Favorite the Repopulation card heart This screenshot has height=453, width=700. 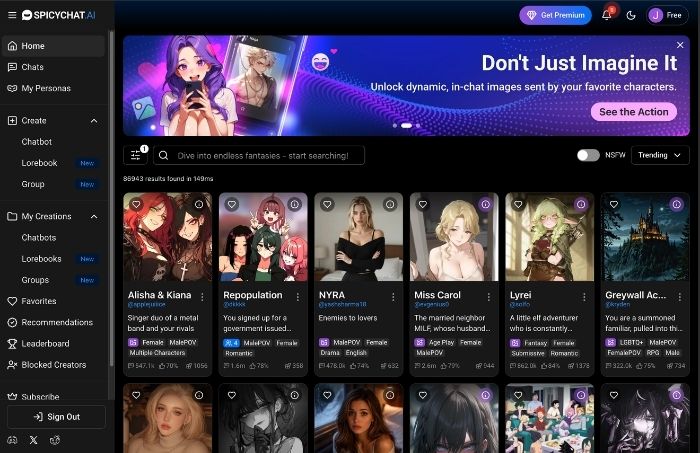click(x=232, y=204)
